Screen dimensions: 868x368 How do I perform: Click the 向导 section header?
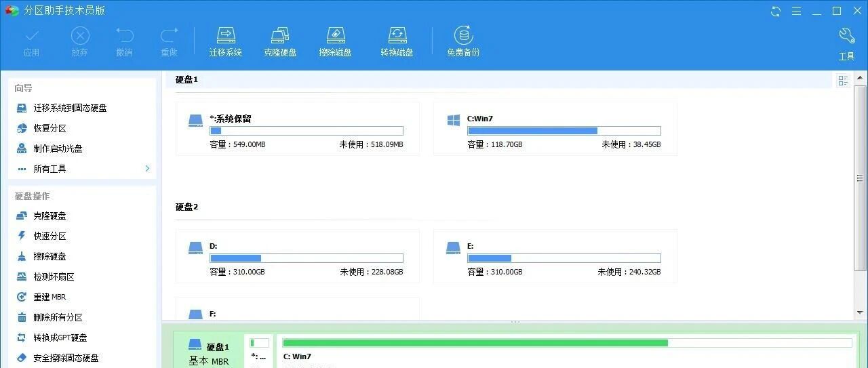[x=24, y=88]
